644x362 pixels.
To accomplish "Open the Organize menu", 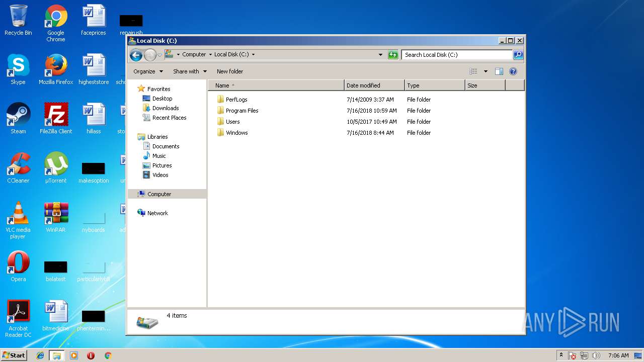I will (148, 71).
